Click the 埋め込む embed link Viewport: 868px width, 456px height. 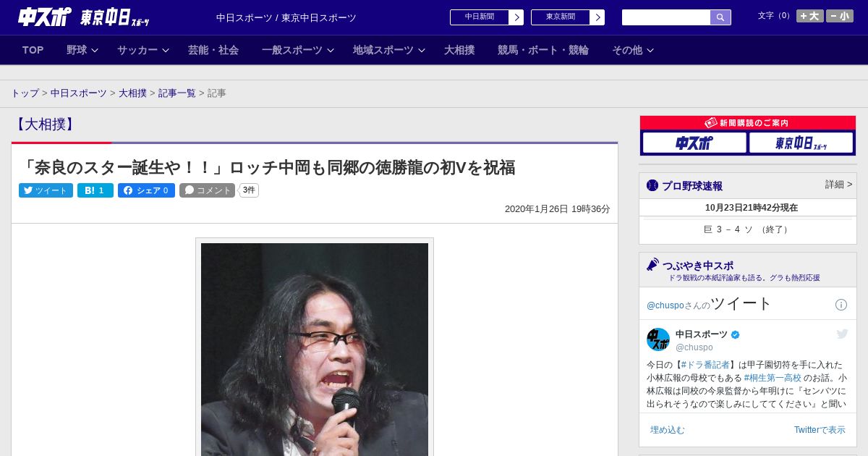[x=667, y=430]
